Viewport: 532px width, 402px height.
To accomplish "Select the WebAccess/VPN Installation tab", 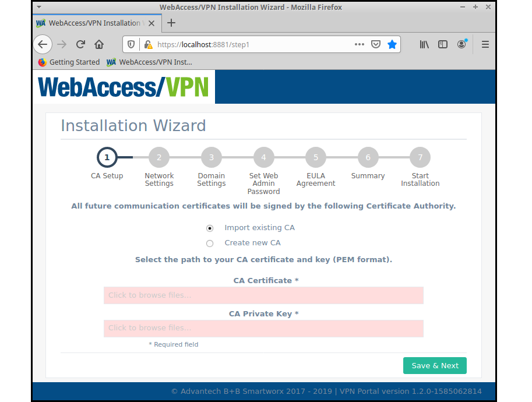I will click(x=97, y=23).
